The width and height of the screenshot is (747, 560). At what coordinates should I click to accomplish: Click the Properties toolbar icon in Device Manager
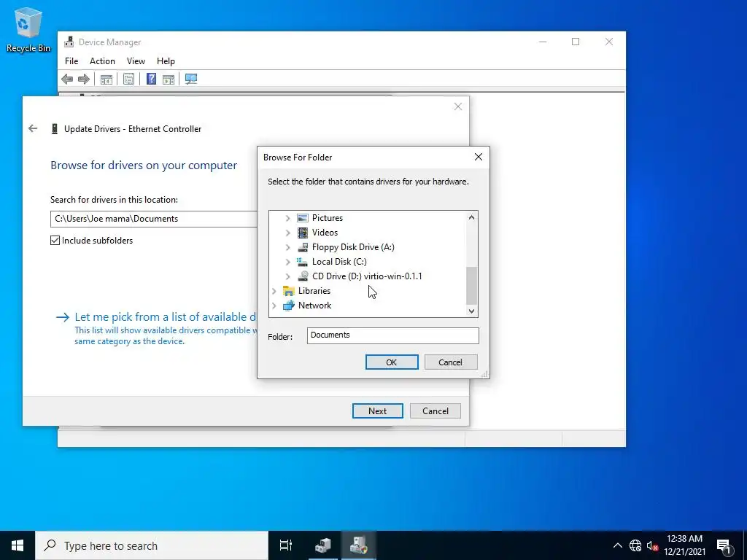128,79
